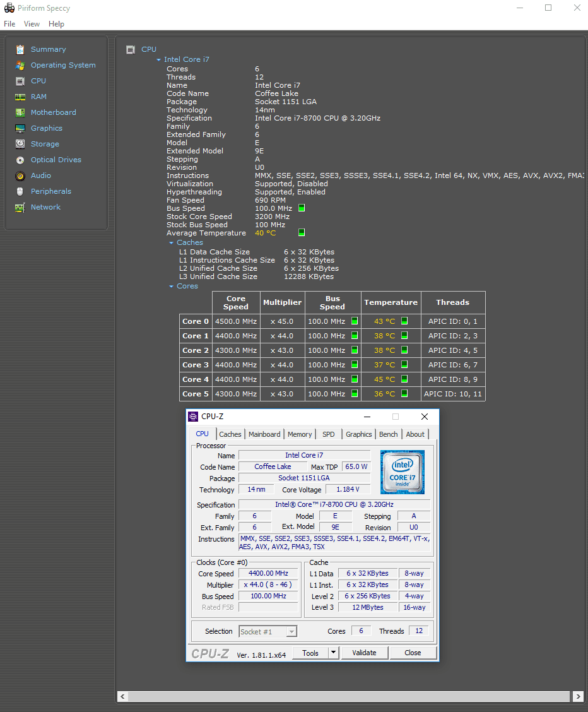Click the Motherboard sidebar icon

(x=20, y=112)
